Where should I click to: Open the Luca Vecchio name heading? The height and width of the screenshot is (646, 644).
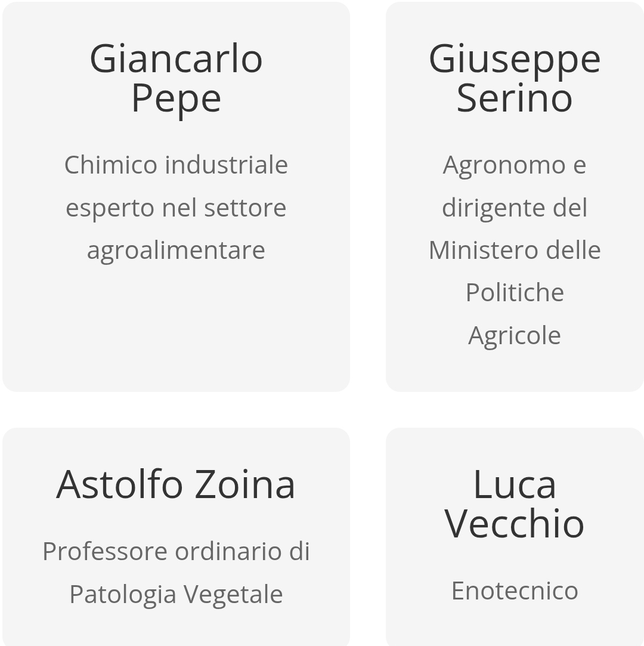pos(515,503)
